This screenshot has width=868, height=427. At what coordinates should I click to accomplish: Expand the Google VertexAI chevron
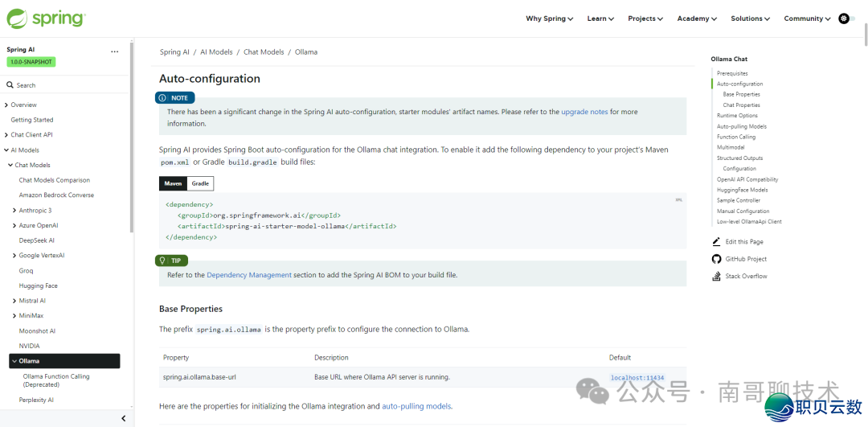(14, 255)
